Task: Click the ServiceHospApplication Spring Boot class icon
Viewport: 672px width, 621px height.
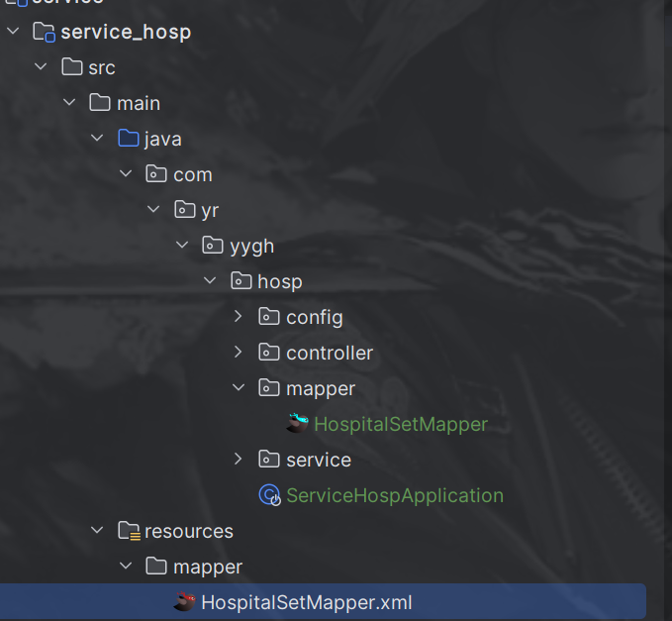Action: [x=270, y=495]
